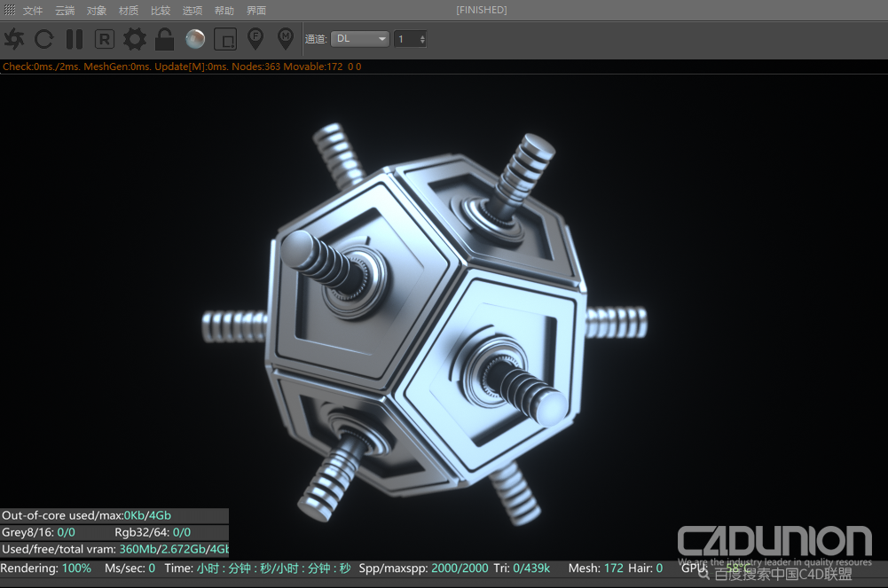
Task: Click the Tri 0/439k readout
Action: (521, 568)
